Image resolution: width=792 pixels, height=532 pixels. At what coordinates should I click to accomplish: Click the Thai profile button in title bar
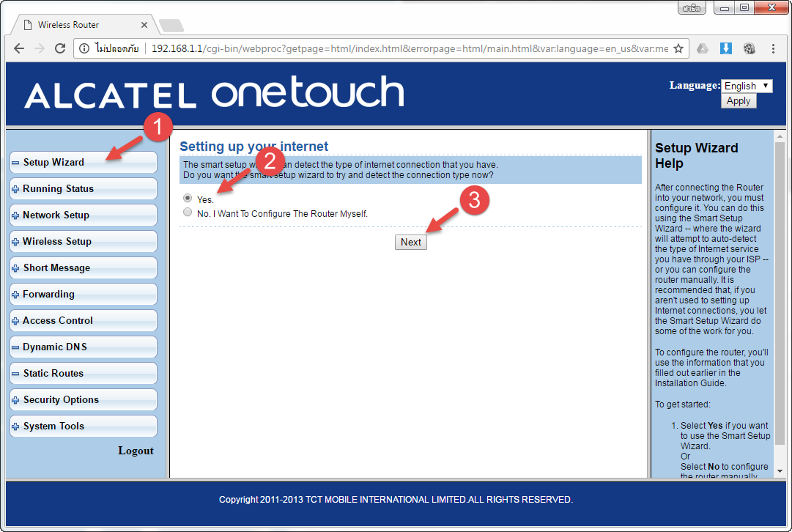[x=692, y=7]
